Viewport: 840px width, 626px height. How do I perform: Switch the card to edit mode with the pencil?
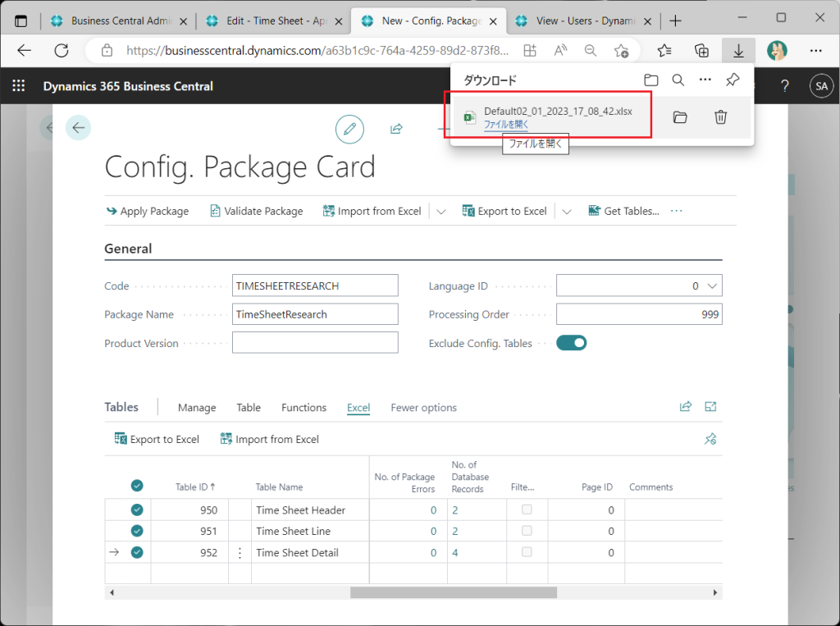(x=349, y=129)
